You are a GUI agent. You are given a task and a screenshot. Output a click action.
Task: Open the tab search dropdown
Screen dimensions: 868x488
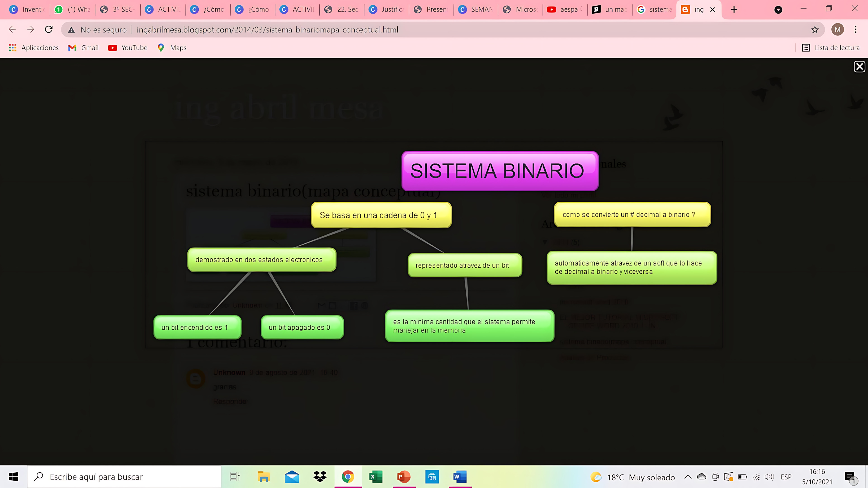778,10
